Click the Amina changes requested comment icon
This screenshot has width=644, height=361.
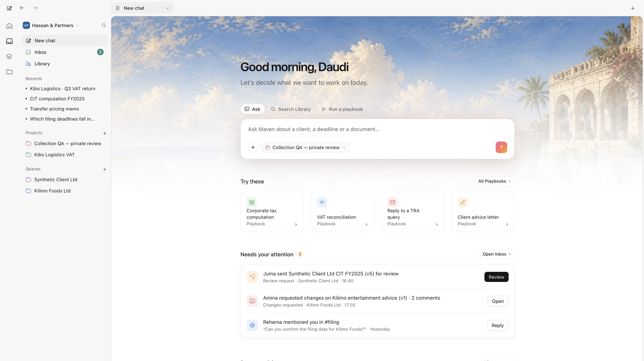point(252,301)
